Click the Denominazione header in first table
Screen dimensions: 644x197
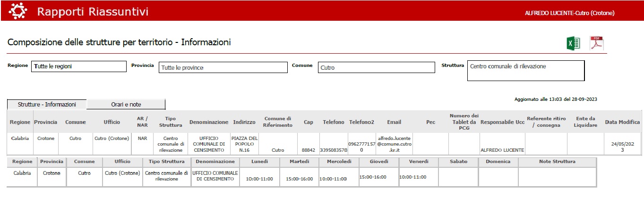tap(209, 122)
